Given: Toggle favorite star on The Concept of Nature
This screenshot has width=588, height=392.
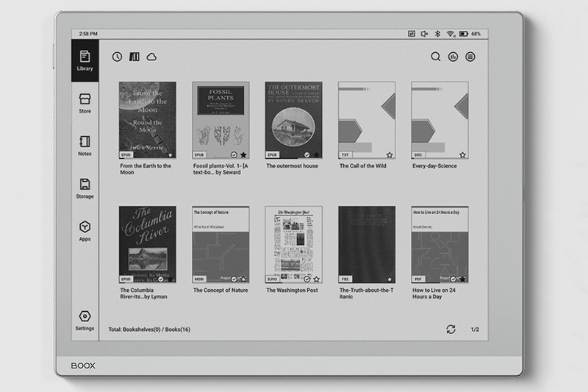Looking at the screenshot, I should click(243, 279).
